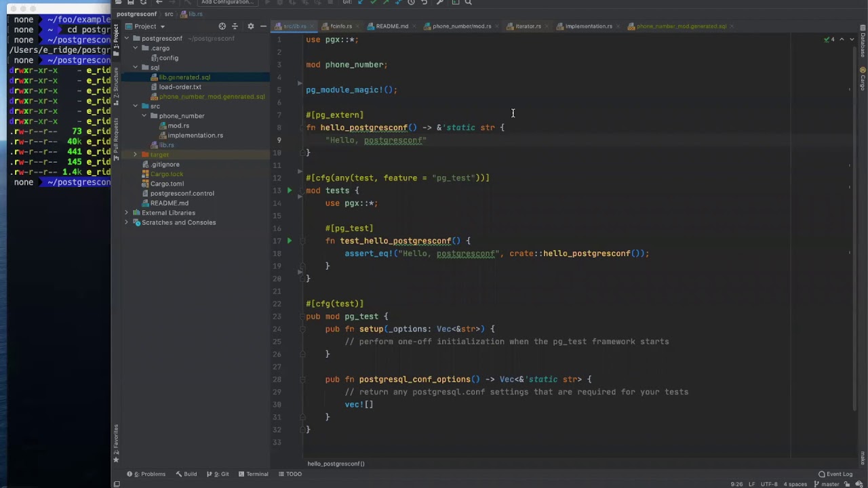Open Git history clock icon

pos(411,3)
